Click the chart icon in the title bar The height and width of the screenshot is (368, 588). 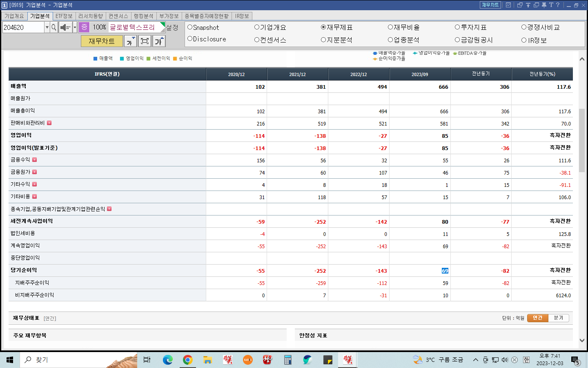(508, 5)
